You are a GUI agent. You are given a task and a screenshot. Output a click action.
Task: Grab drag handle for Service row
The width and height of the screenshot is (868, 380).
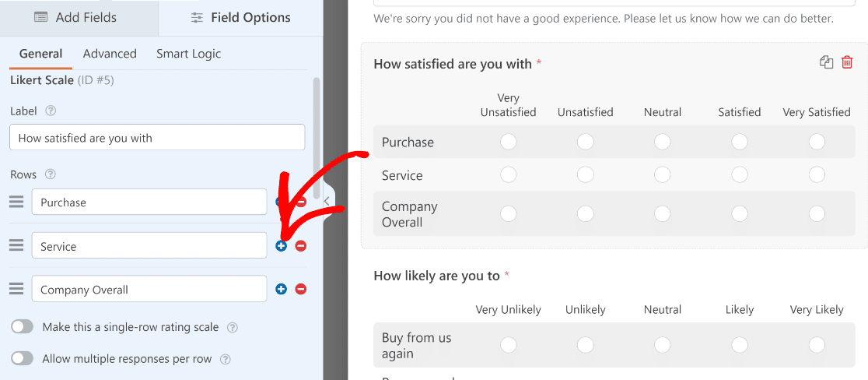click(16, 245)
